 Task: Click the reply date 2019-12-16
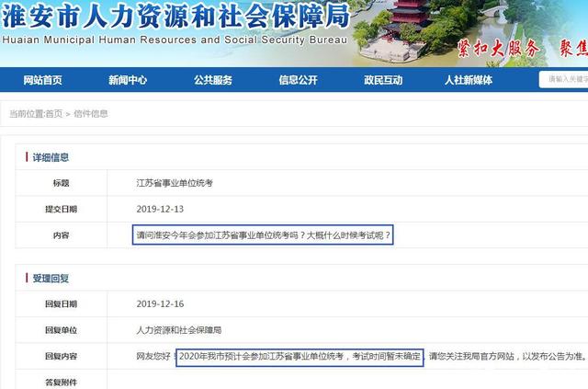[x=160, y=304]
